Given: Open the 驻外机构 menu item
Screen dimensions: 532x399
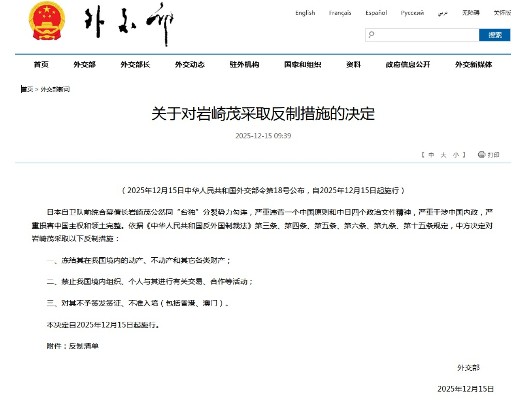Looking at the screenshot, I should pyautogui.click(x=244, y=64).
